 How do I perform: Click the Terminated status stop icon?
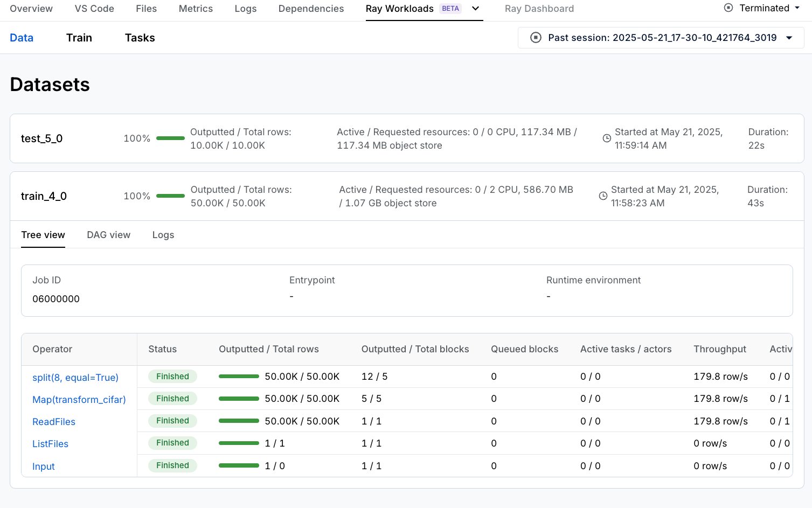click(728, 8)
